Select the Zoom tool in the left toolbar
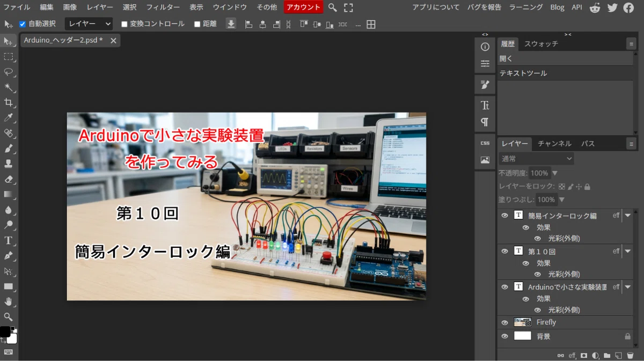Image resolution: width=644 pixels, height=361 pixels. (9, 316)
